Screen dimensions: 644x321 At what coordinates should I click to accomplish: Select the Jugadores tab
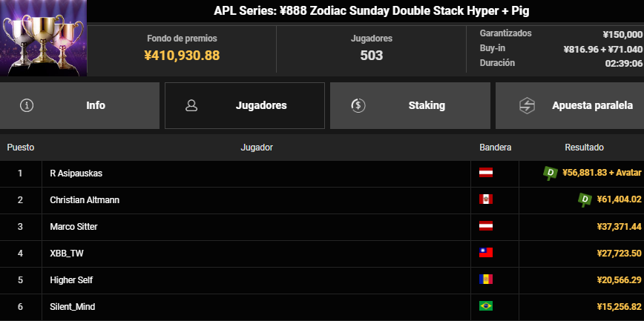pyautogui.click(x=245, y=105)
